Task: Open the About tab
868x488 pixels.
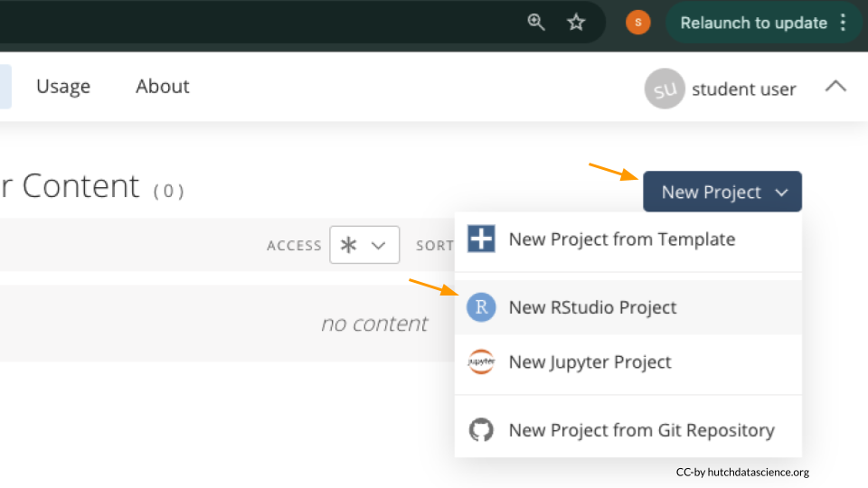Action: coord(163,87)
